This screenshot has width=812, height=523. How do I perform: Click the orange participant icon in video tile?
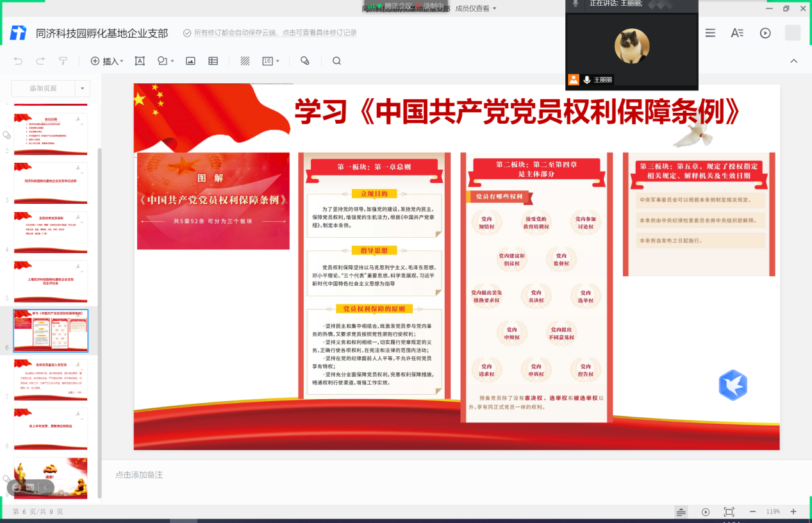pyautogui.click(x=574, y=80)
